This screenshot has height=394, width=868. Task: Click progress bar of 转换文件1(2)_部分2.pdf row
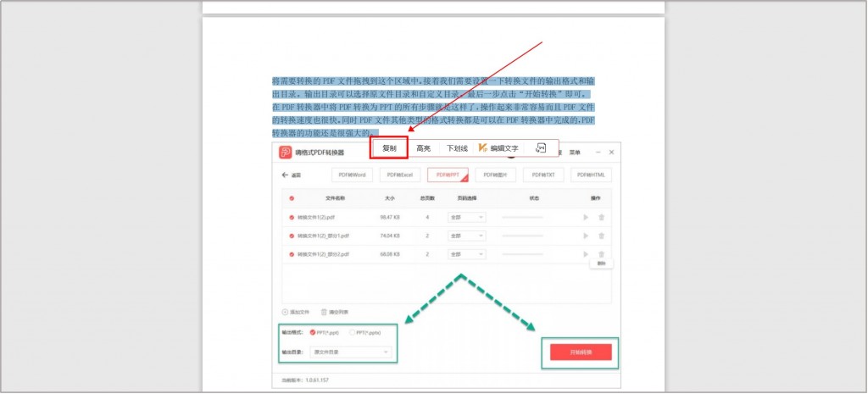522,254
